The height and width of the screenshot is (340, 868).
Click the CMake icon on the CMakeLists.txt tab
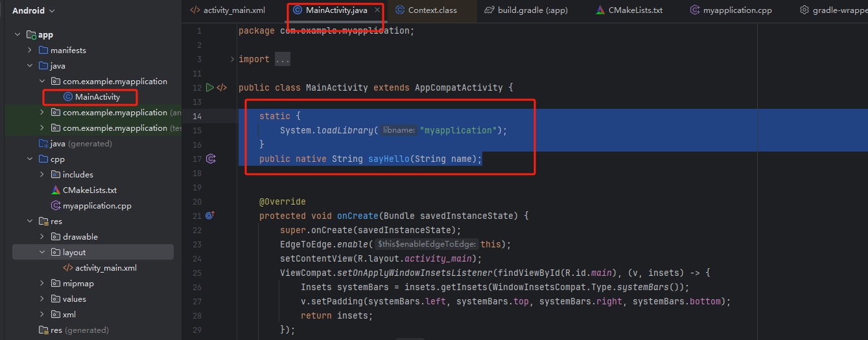(x=600, y=10)
